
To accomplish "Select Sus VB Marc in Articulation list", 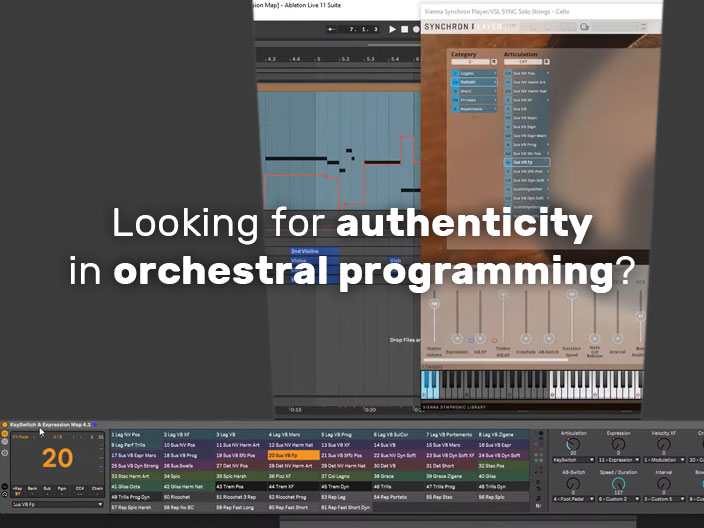I will [527, 118].
